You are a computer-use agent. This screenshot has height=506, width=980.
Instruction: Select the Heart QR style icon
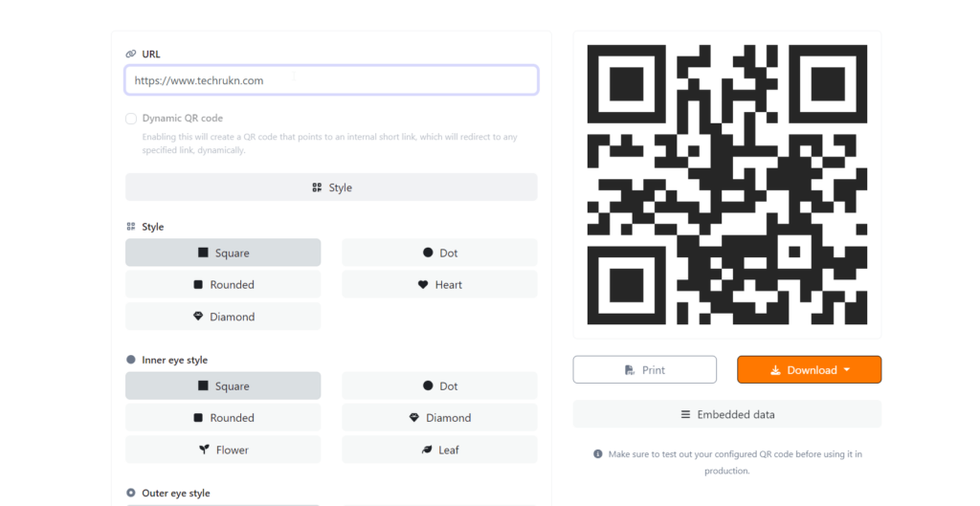point(423,285)
